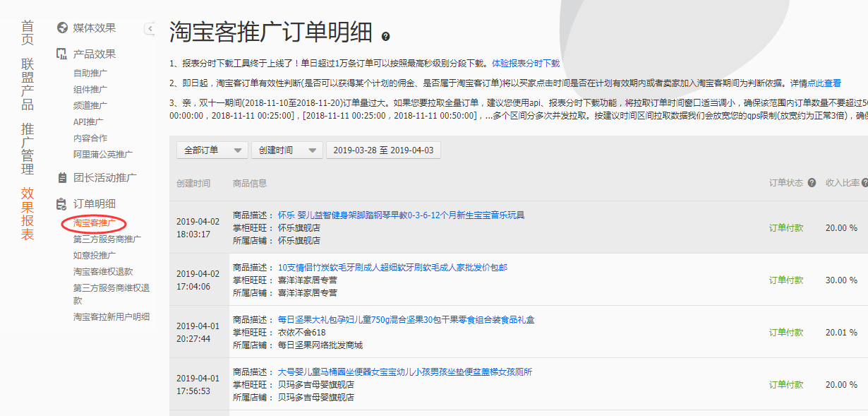The image size is (868, 416).
Task: Click 所属店铺 贝玛多吉母婴旗舰店 text
Action: pos(294,397)
